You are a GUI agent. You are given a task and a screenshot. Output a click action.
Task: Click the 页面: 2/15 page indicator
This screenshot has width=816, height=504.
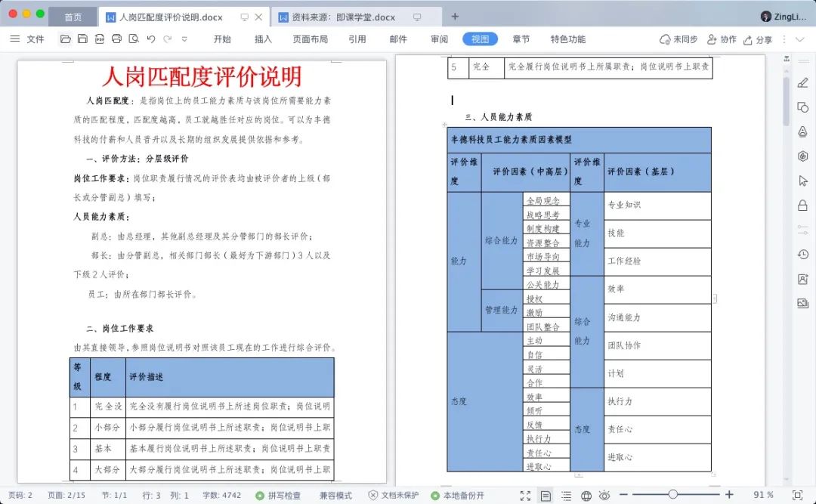66,495
